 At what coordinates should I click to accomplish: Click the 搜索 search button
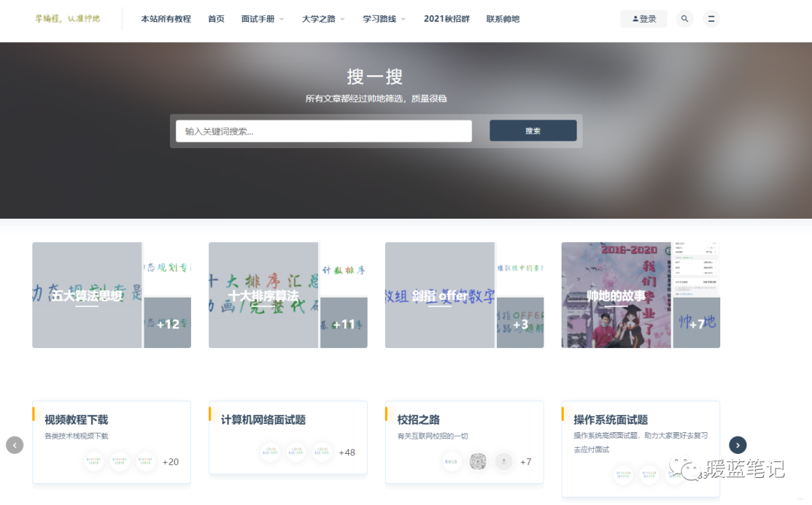(533, 131)
